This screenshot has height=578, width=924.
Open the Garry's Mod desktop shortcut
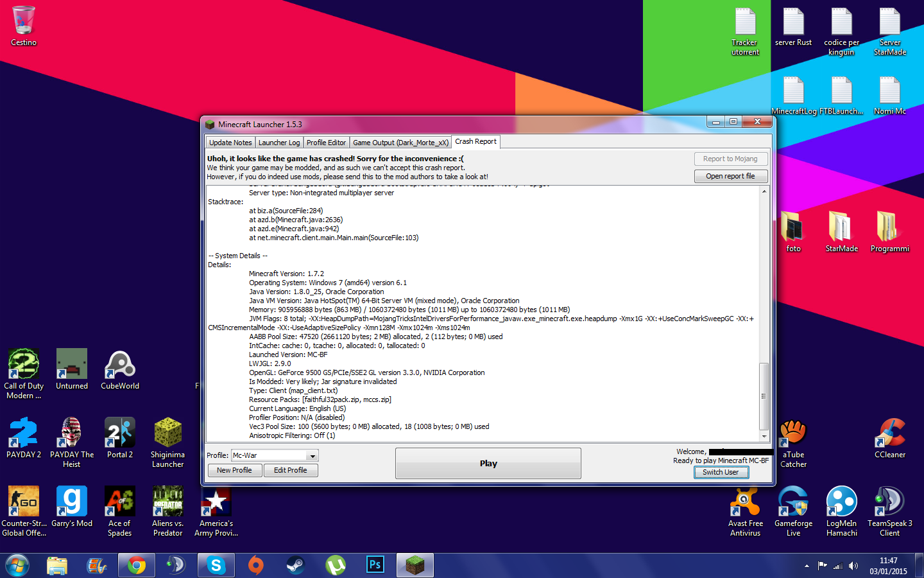click(72, 502)
